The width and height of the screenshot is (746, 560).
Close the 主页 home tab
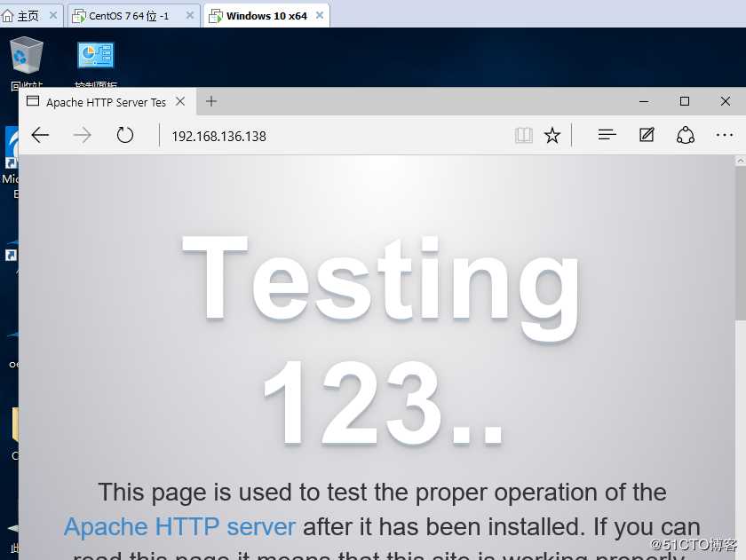coord(53,16)
